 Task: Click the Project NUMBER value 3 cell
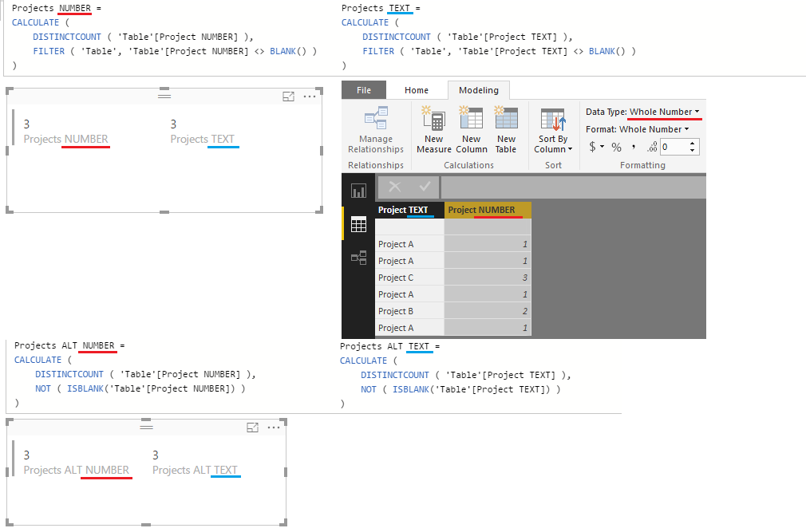pyautogui.click(x=488, y=278)
